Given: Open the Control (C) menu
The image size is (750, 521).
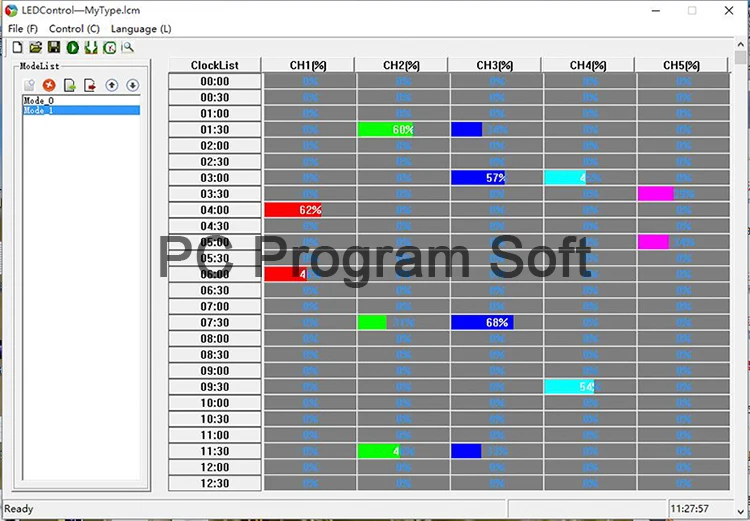Looking at the screenshot, I should (74, 29).
